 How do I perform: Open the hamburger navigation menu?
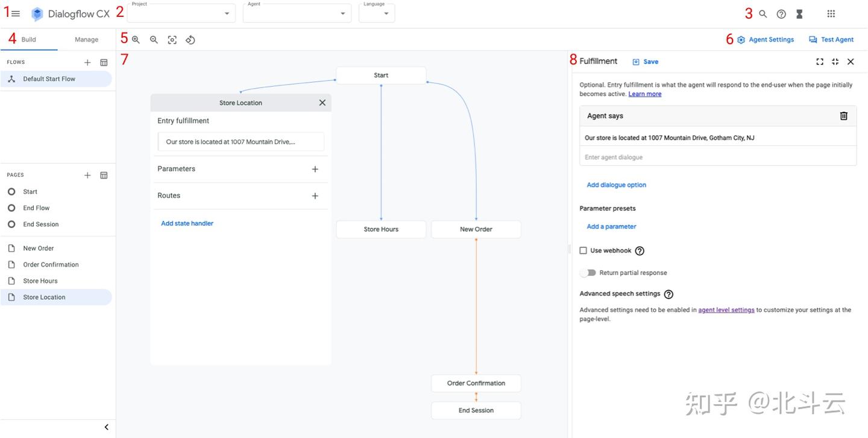coord(16,13)
